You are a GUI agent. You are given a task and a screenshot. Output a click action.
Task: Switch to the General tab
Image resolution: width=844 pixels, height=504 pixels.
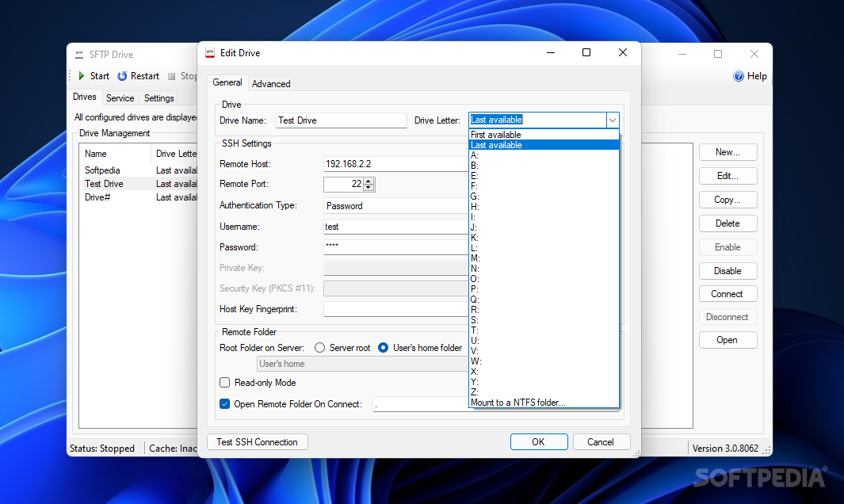[227, 82]
